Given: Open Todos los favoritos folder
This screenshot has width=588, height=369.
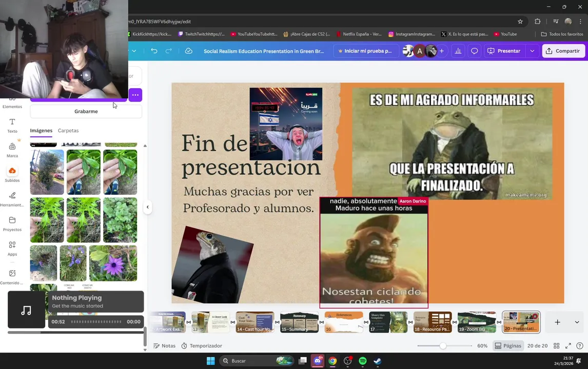Looking at the screenshot, I should [x=562, y=34].
